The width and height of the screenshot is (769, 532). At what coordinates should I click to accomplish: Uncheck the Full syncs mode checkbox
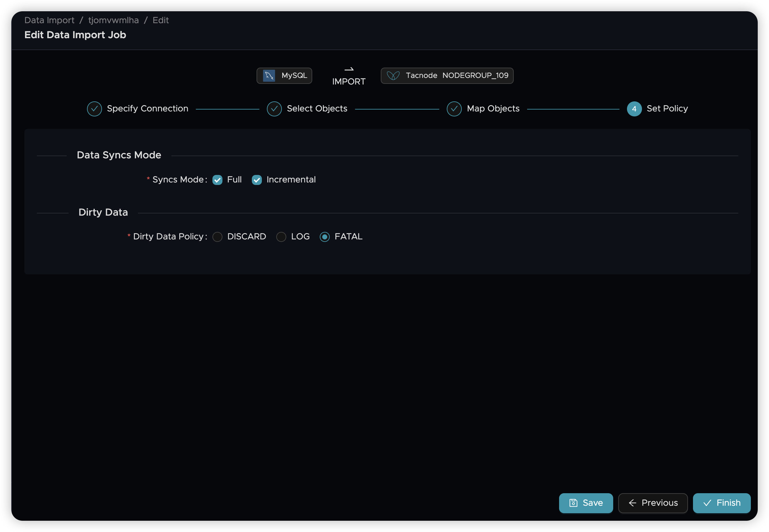[x=217, y=180]
